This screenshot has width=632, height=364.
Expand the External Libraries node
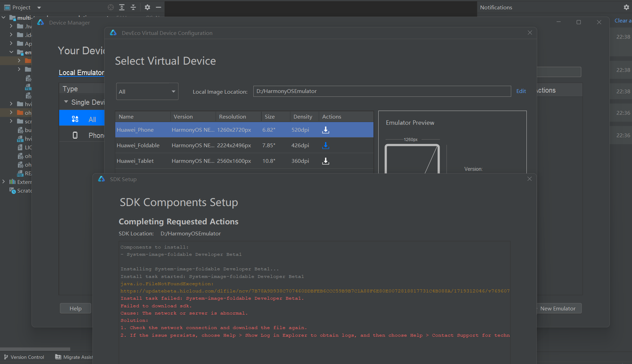(3, 182)
